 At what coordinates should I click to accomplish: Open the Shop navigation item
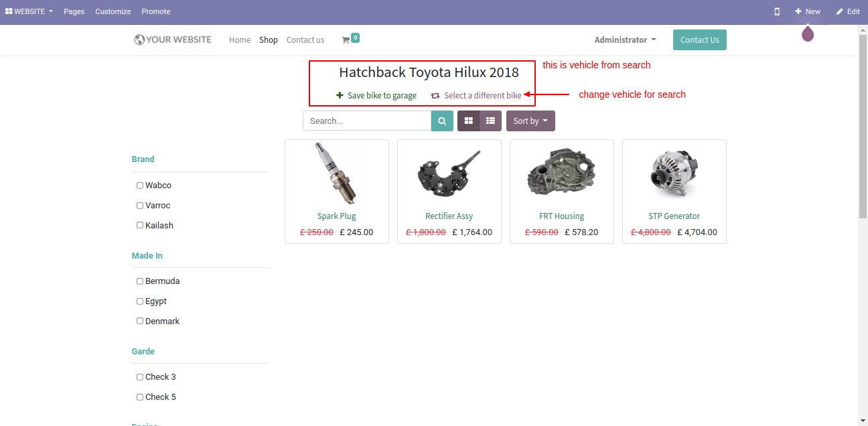pos(269,40)
